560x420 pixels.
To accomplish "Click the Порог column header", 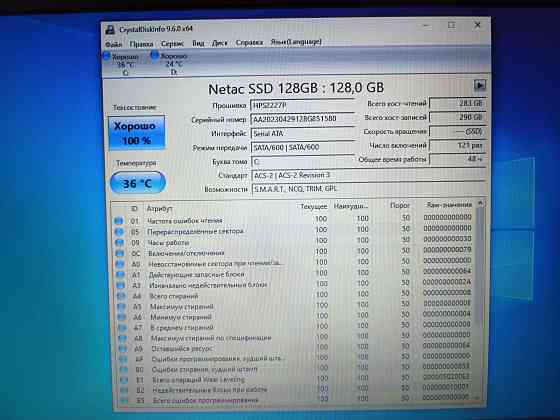I will click(x=400, y=205).
